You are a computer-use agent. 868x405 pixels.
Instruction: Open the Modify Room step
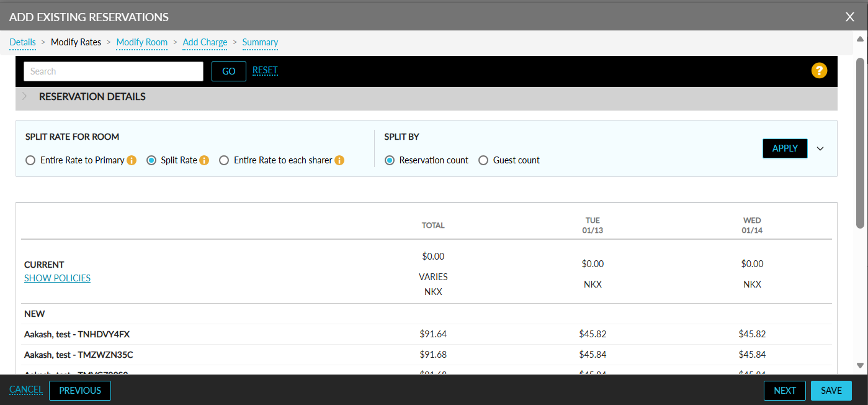(142, 42)
